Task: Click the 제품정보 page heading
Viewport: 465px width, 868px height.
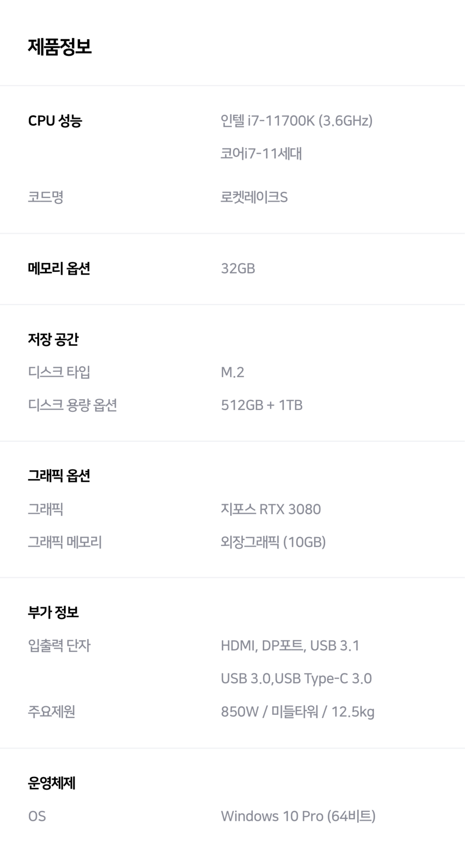Action: pyautogui.click(x=60, y=47)
